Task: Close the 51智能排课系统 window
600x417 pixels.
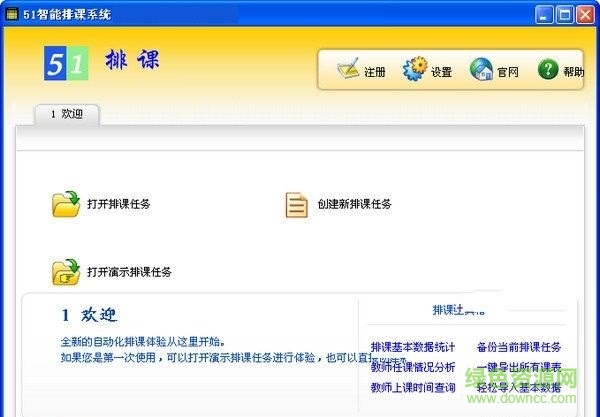Action: [585, 15]
